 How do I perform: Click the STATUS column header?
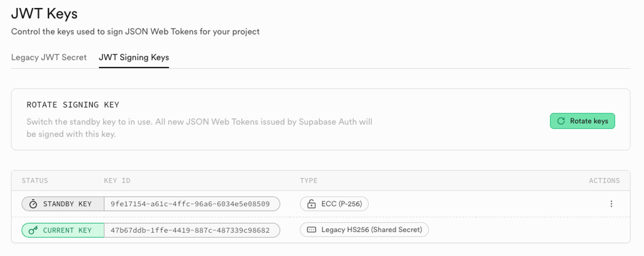(35, 181)
